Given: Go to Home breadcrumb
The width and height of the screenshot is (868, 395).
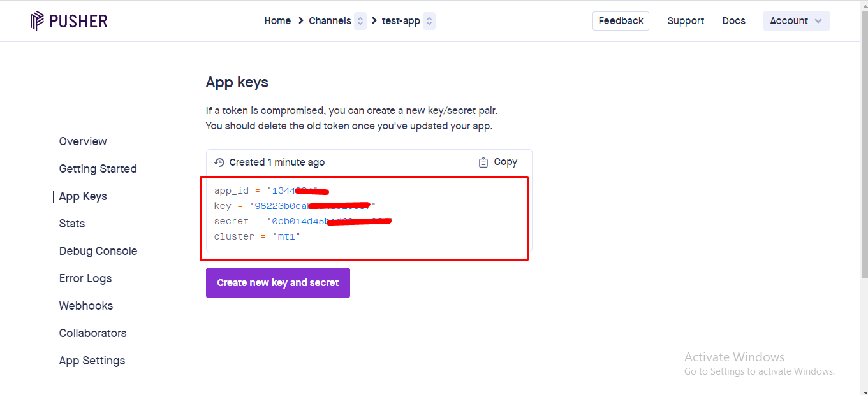Looking at the screenshot, I should [x=277, y=21].
